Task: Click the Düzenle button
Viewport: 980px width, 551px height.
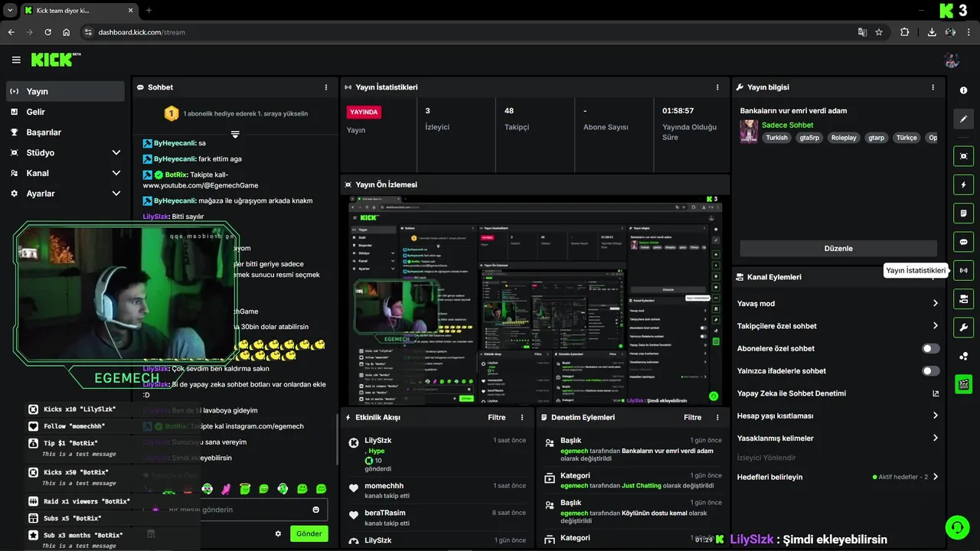Action: tap(838, 248)
